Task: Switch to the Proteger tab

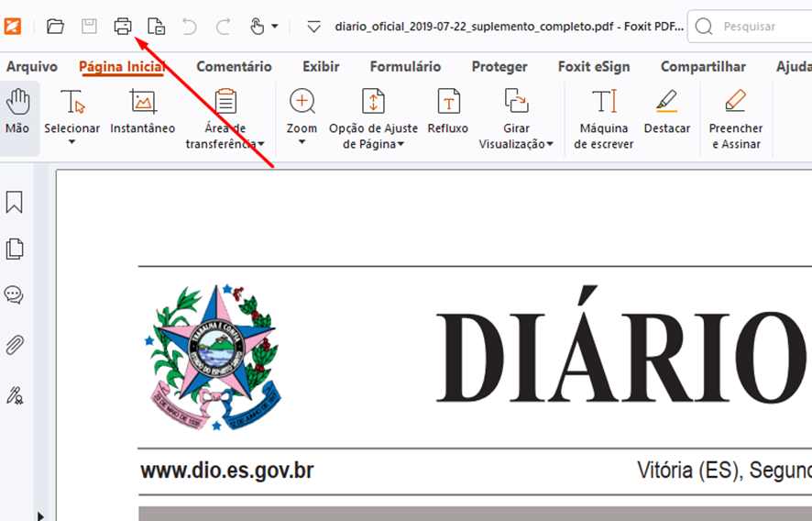Action: pyautogui.click(x=499, y=67)
